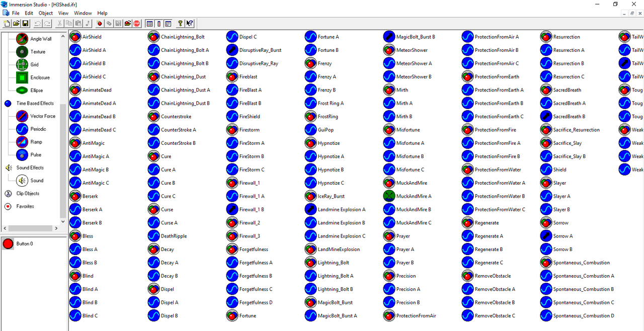Select the red Button 0 item
The image size is (644, 331).
pos(18,244)
